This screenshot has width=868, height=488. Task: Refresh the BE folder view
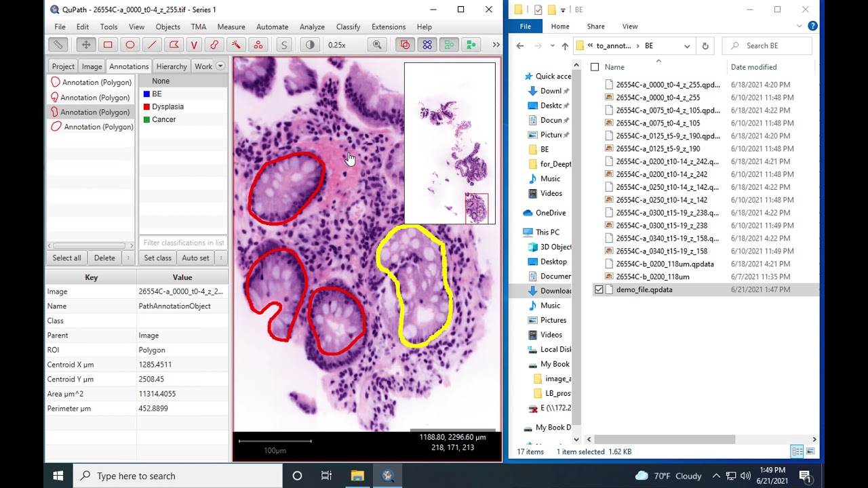(705, 46)
